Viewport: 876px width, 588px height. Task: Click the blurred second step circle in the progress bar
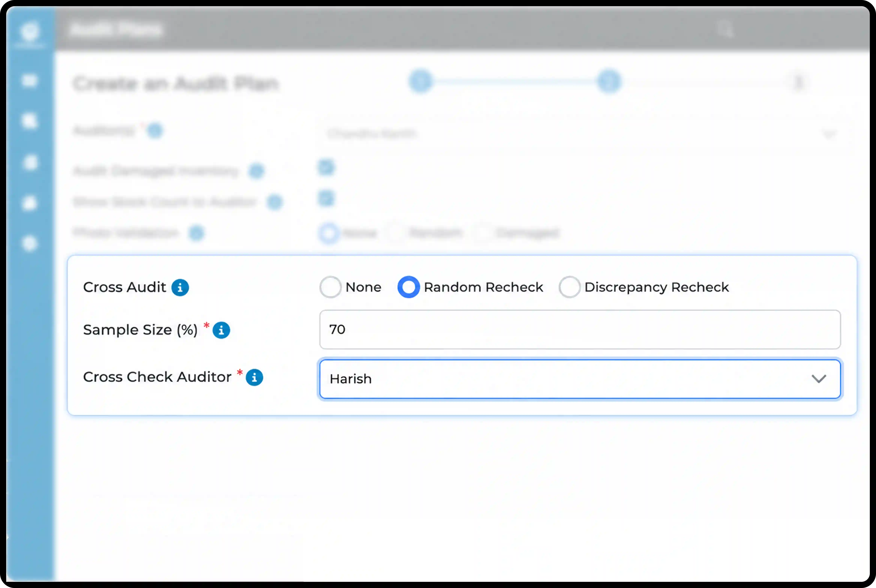pos(609,81)
